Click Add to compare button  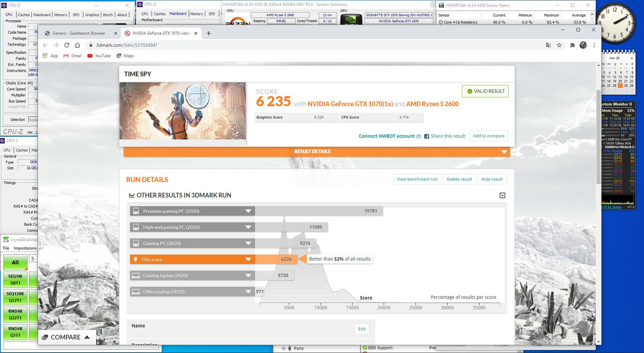click(489, 136)
